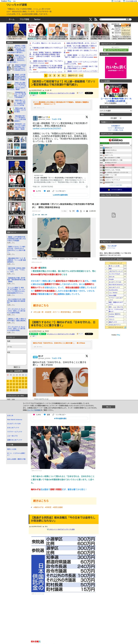This screenshot has height=644, width=138.
Task: Click the broken image icon in にほんブログ村 widget
Action: 113,215
